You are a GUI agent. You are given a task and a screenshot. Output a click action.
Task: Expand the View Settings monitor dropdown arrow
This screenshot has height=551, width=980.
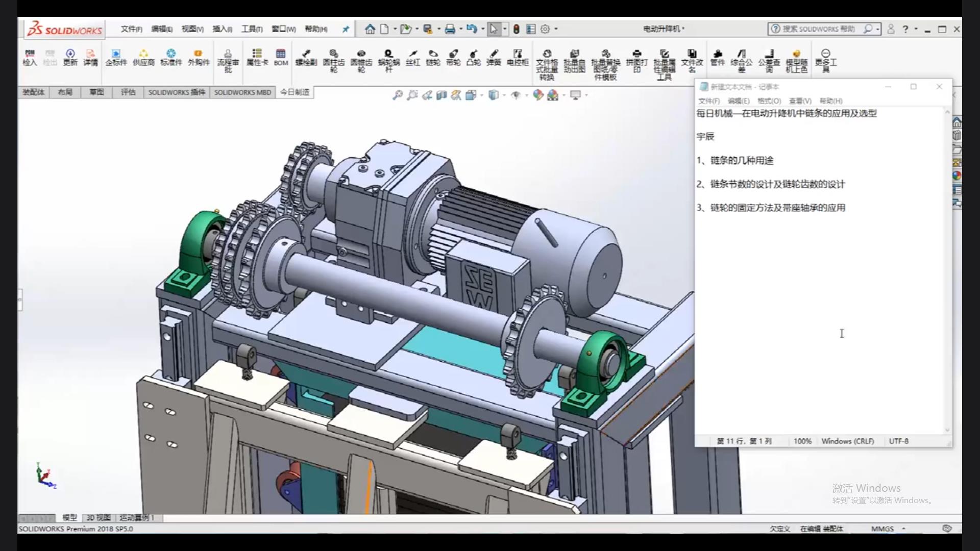(x=586, y=95)
